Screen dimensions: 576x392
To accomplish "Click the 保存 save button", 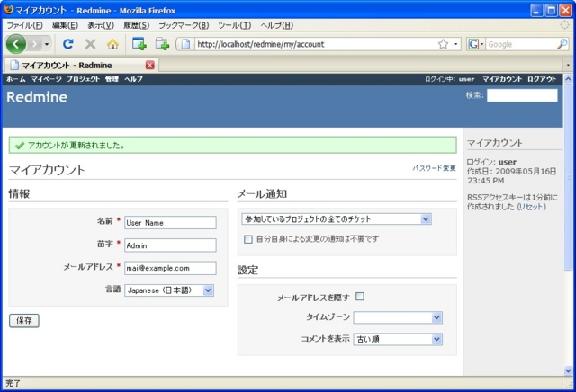I will [24, 320].
